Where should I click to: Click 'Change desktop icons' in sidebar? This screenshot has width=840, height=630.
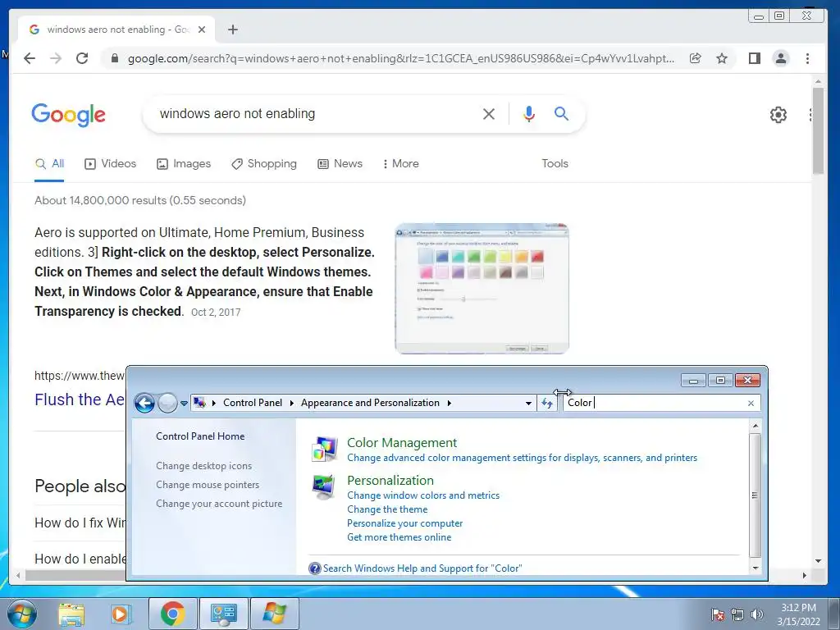[203, 466]
